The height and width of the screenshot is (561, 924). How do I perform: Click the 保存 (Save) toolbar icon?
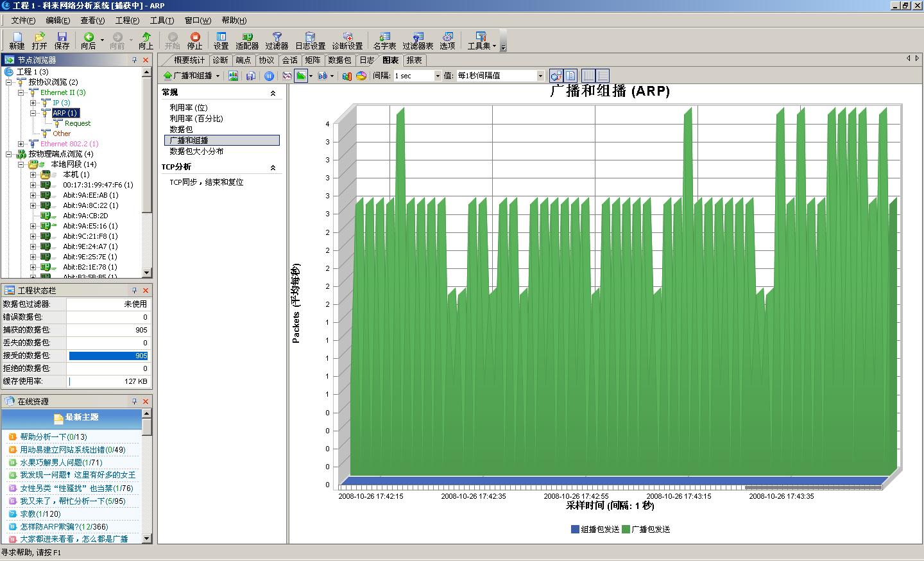pos(62,40)
